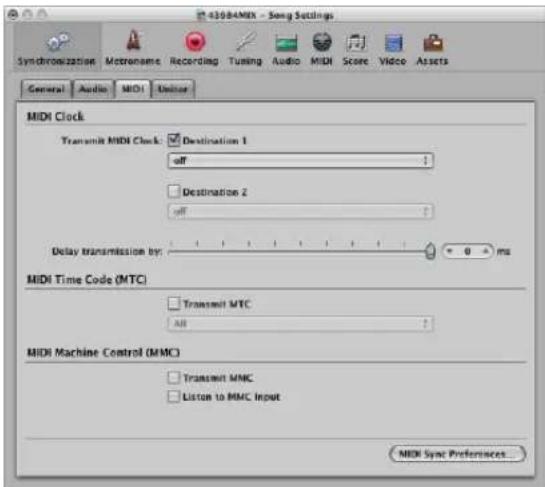Open the Synchronization settings pane

pos(57,49)
